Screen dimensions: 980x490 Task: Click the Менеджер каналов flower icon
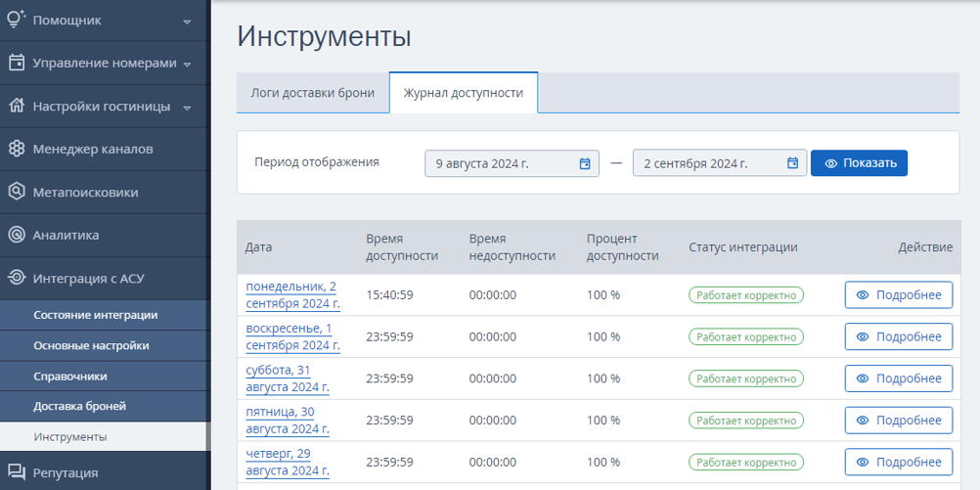coord(17,149)
